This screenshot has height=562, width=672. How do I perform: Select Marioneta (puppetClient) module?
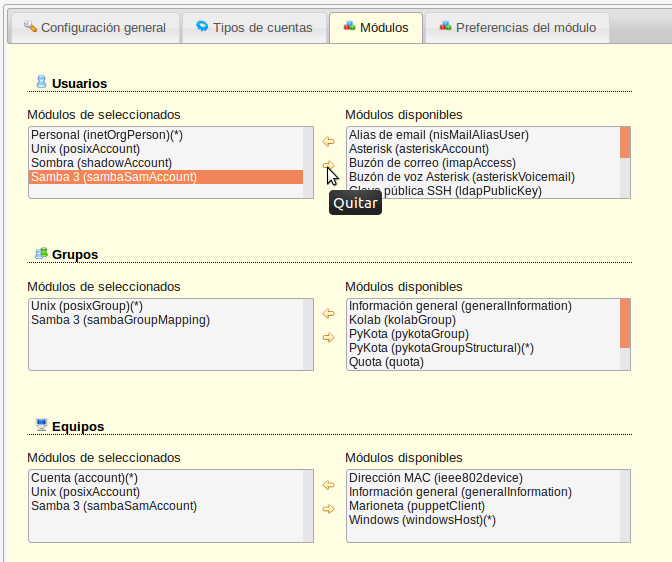click(483, 506)
